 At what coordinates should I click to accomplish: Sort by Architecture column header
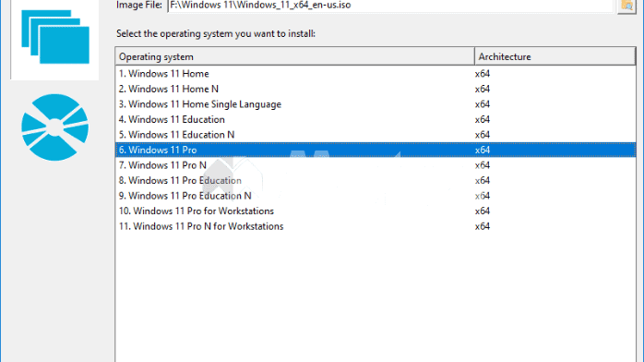tap(555, 56)
